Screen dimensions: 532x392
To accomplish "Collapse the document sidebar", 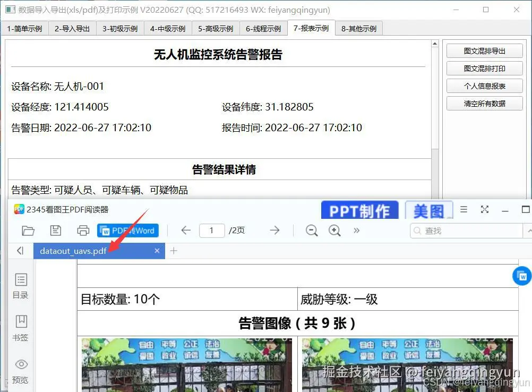I will [x=20, y=250].
